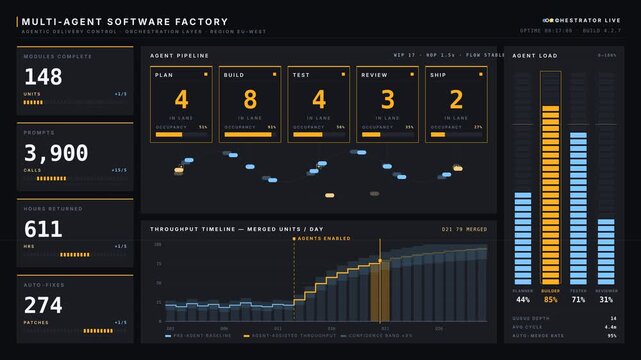Click the Reviewer 31% value
Image resolution: width=641 pixels, height=360 pixels.
pos(606,300)
